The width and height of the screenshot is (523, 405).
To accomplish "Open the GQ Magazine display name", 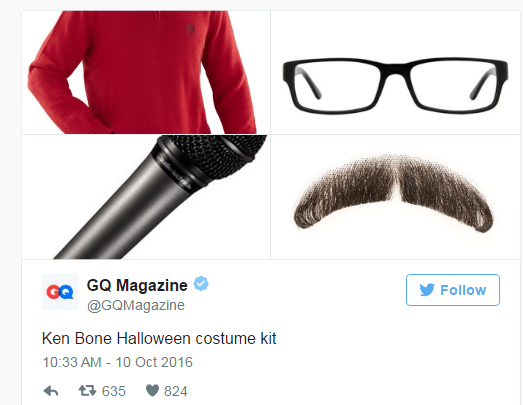I will pos(137,285).
